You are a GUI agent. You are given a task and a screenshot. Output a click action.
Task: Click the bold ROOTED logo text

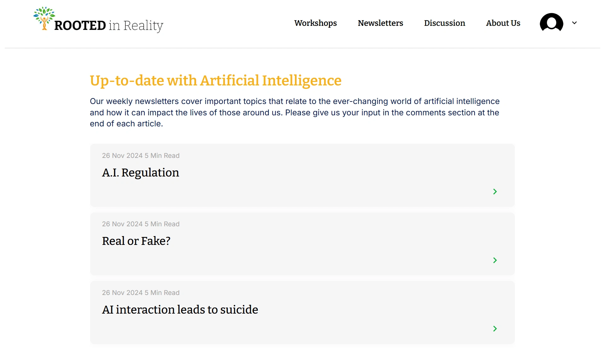point(80,26)
